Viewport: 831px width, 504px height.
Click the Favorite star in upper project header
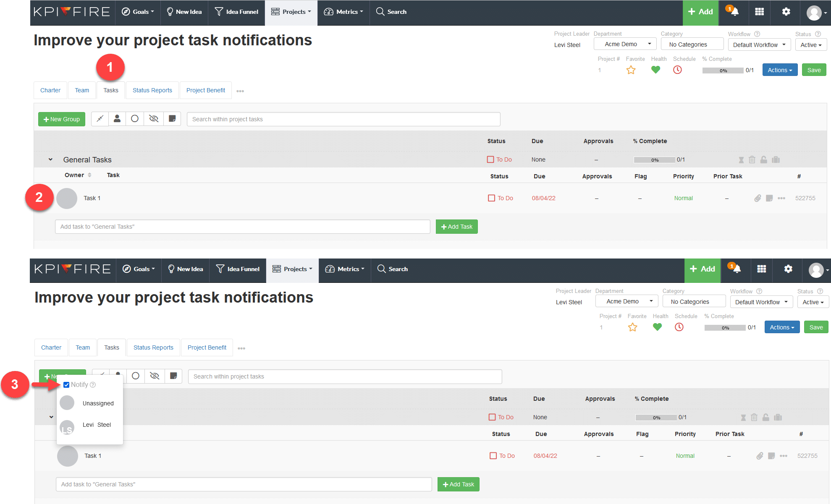click(631, 70)
